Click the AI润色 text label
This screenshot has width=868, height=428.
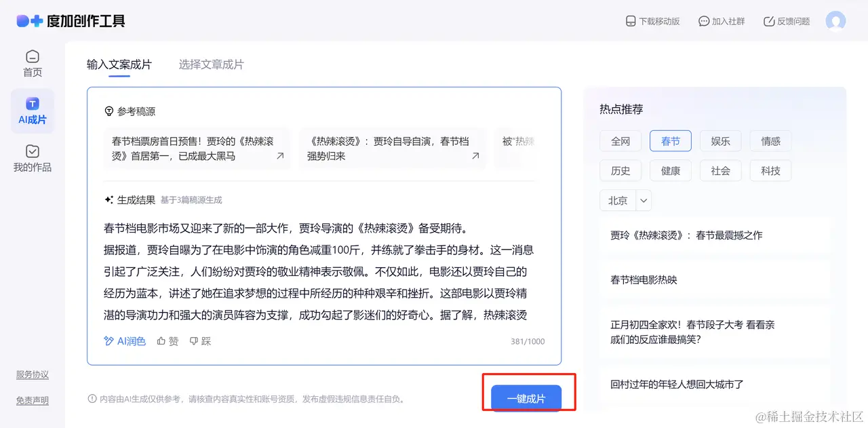click(x=131, y=341)
